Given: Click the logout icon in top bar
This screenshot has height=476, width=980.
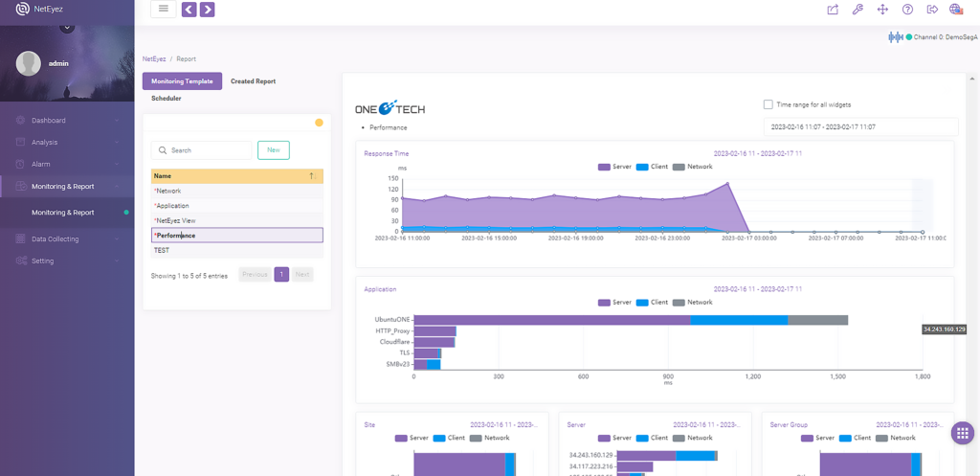Looking at the screenshot, I should coord(932,10).
